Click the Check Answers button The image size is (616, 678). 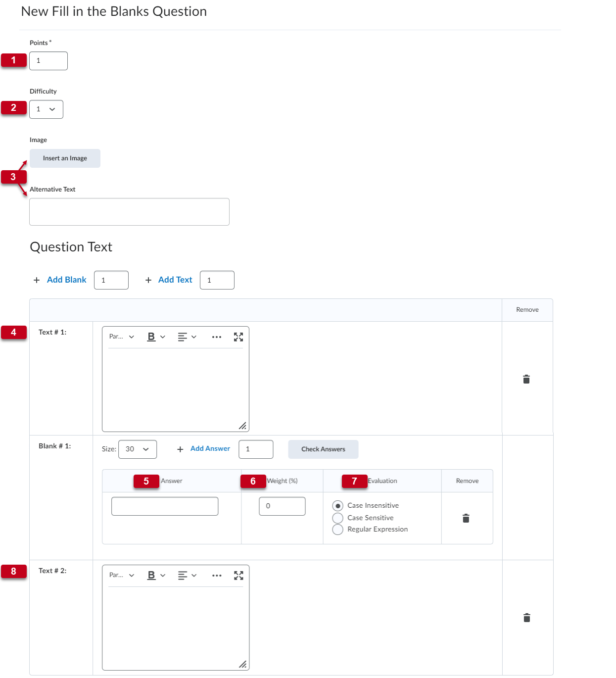pyautogui.click(x=323, y=449)
